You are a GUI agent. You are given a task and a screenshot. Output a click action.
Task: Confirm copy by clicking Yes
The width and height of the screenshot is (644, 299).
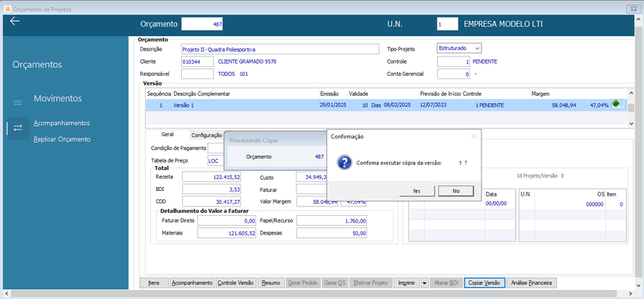click(x=416, y=191)
